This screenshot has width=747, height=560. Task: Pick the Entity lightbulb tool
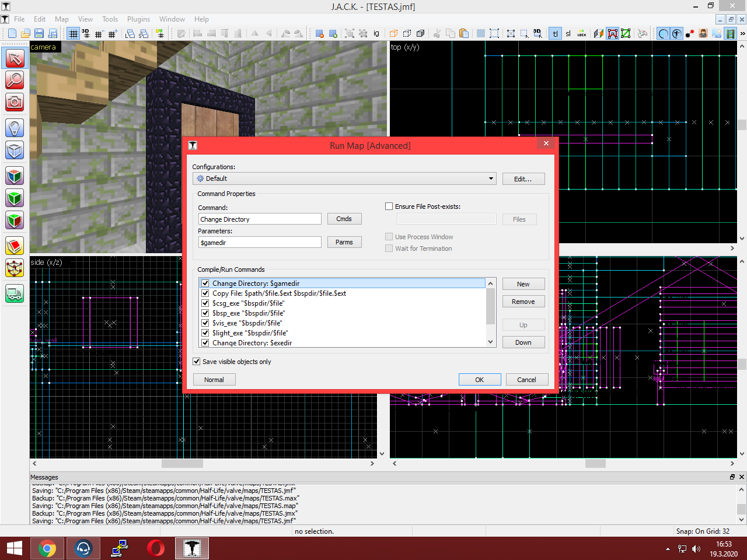[15, 128]
